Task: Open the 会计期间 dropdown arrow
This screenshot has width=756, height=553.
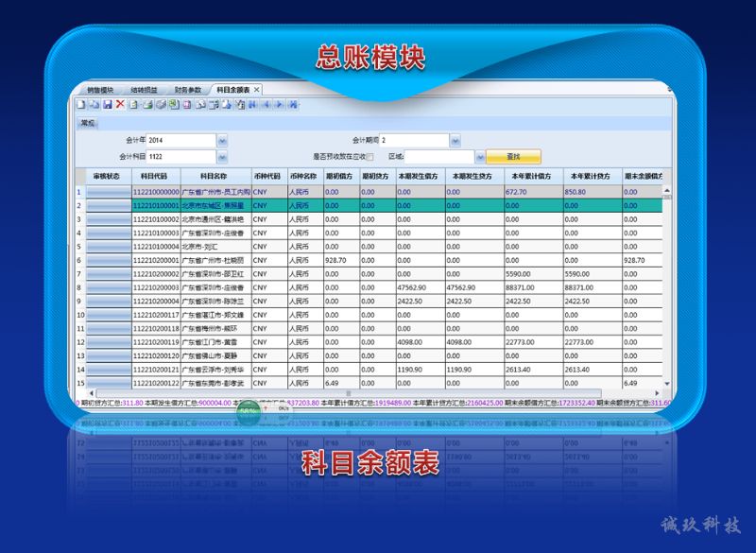Action: click(x=455, y=141)
